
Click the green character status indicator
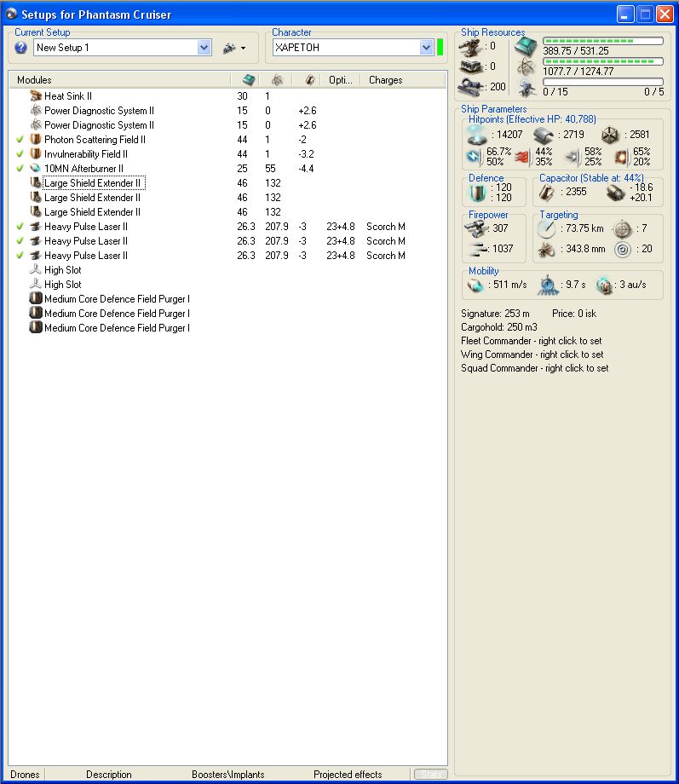pos(440,48)
